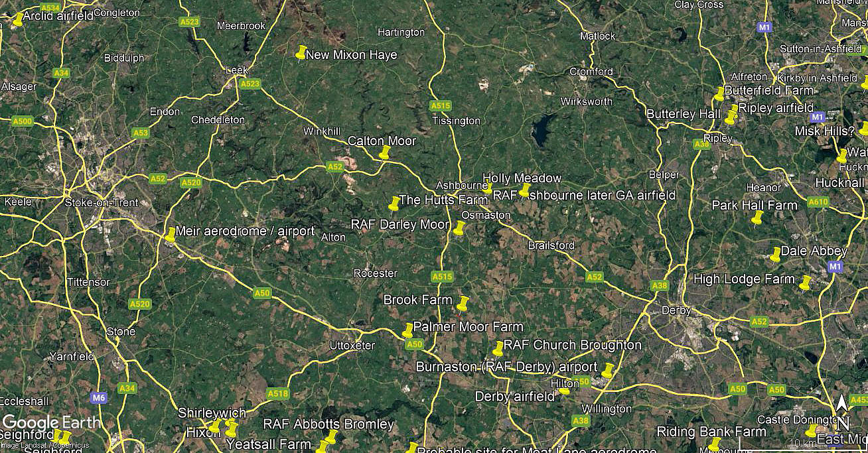This screenshot has height=453, width=868.
Task: Click the Brook Farm pushpin
Action: (x=463, y=304)
